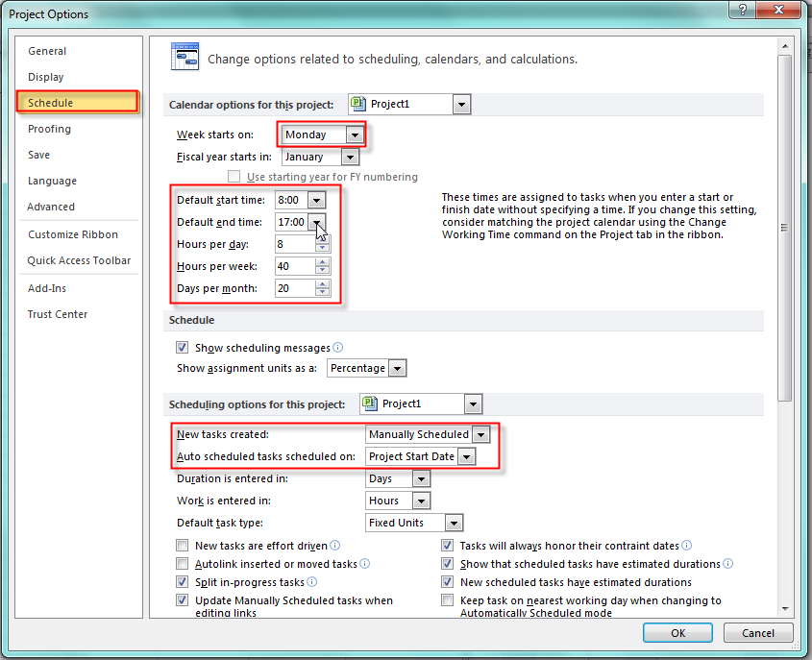Open the Week starts on dropdown
The height and width of the screenshot is (660, 812).
coord(356,134)
